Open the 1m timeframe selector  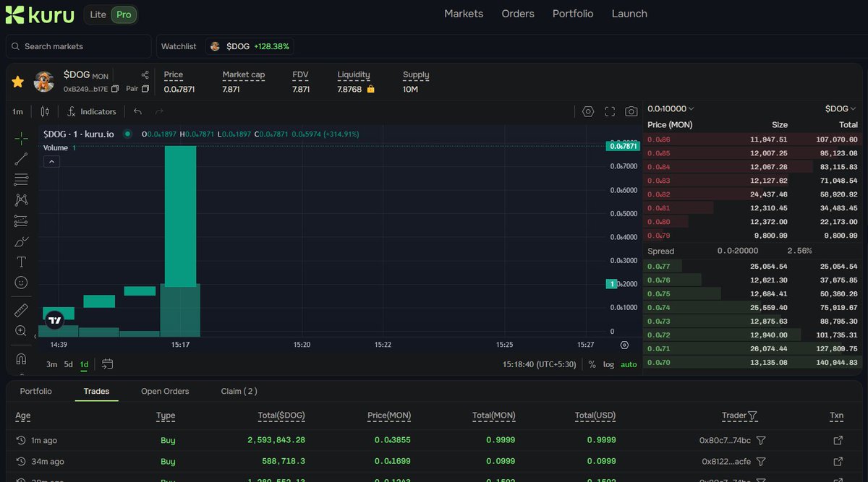17,111
